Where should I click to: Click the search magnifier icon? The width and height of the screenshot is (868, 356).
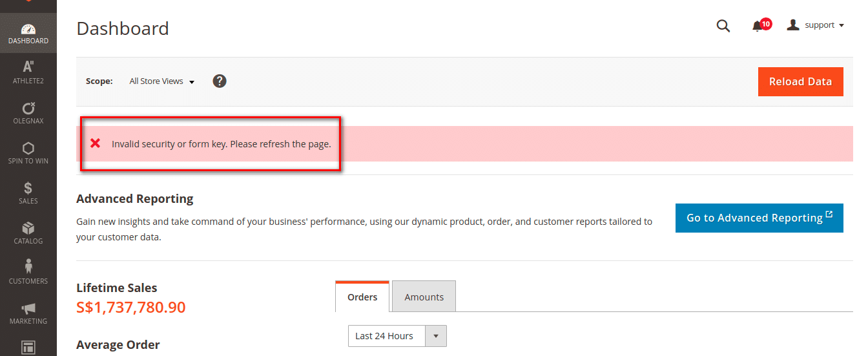pos(723,26)
